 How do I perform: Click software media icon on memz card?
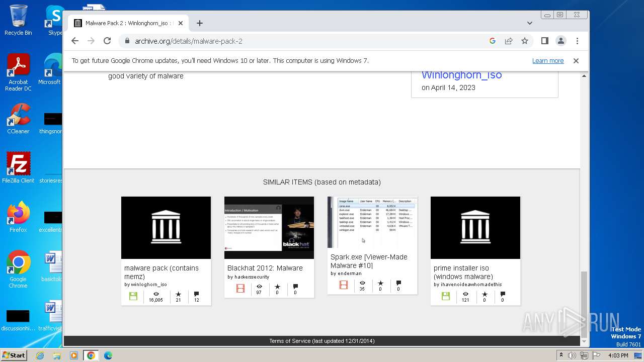(133, 296)
